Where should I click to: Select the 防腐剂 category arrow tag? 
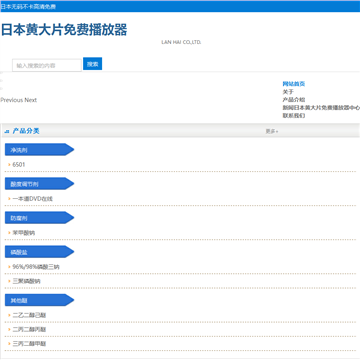point(39,218)
